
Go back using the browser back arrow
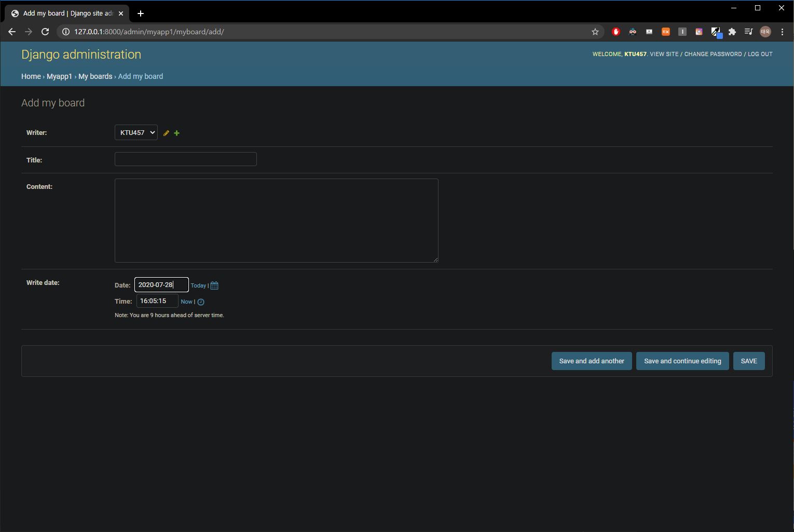pyautogui.click(x=12, y=32)
